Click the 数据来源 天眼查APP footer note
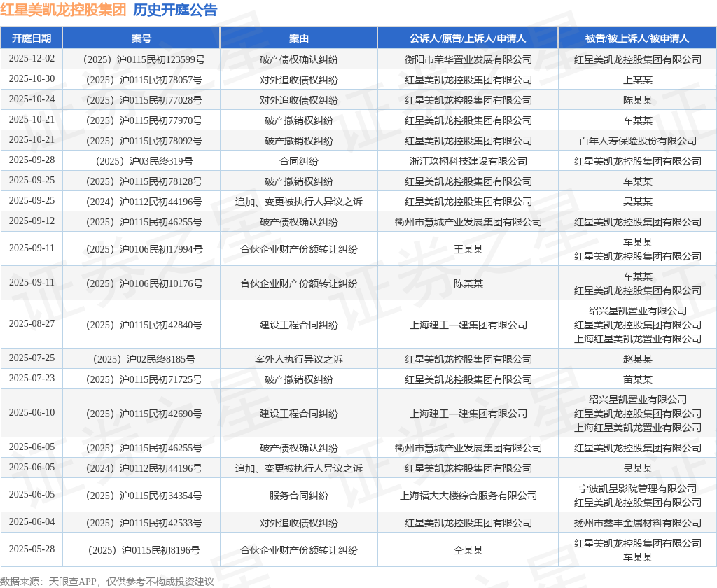The height and width of the screenshot is (588, 717). coord(107,582)
